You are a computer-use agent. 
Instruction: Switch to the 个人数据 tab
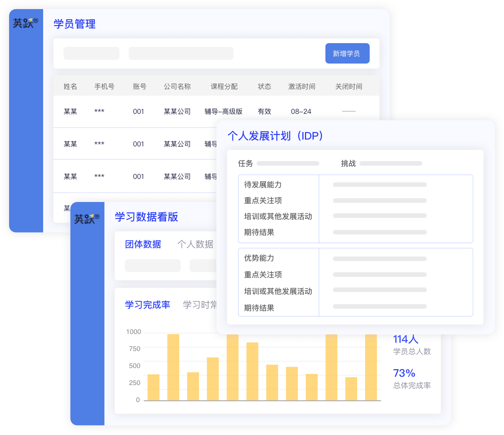click(x=195, y=244)
